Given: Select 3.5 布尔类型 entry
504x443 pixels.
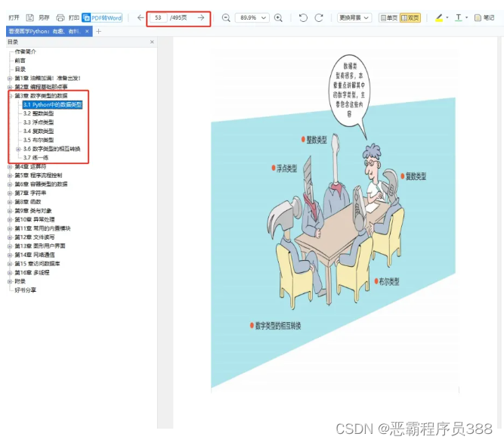Looking at the screenshot, I should click(39, 140).
